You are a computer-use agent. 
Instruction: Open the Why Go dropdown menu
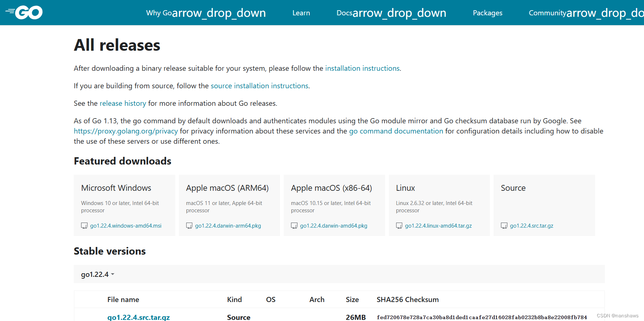(206, 13)
